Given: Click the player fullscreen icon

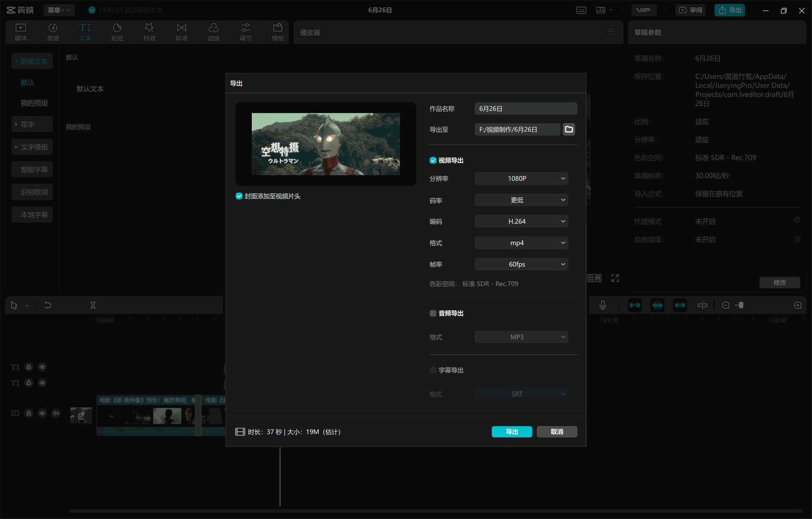Looking at the screenshot, I should point(615,278).
